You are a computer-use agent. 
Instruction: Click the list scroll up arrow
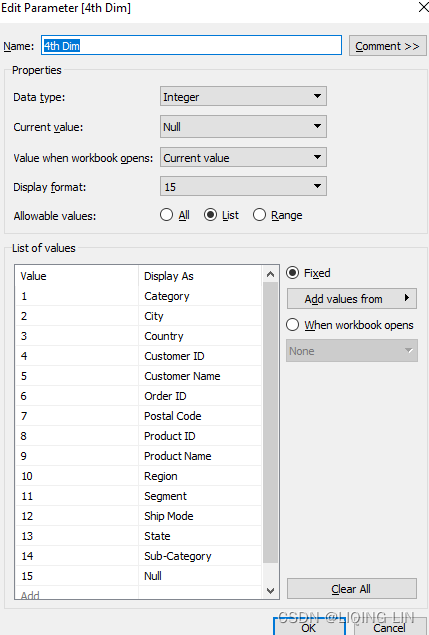pyautogui.click(x=271, y=275)
